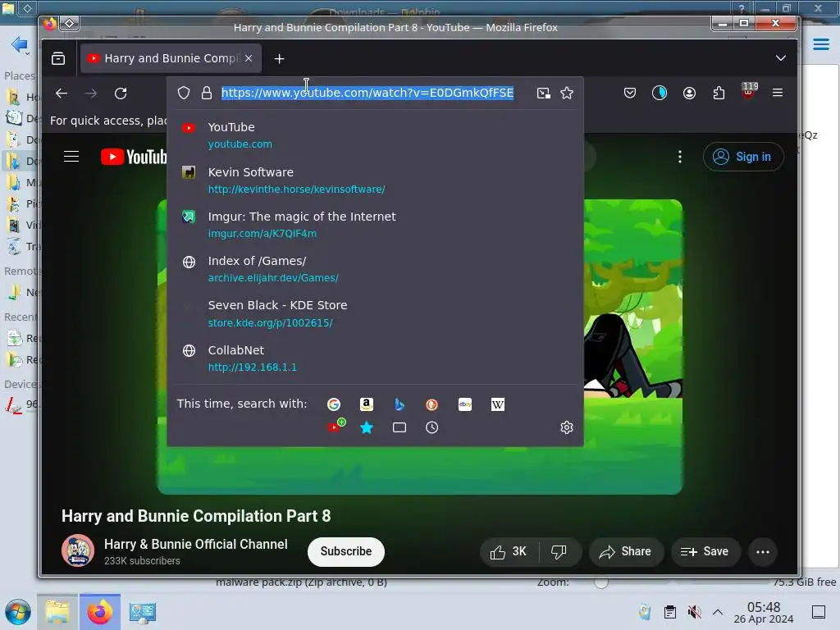This screenshot has width=840, height=630.
Task: Select the Kevin Software suggestion
Action: click(375, 180)
